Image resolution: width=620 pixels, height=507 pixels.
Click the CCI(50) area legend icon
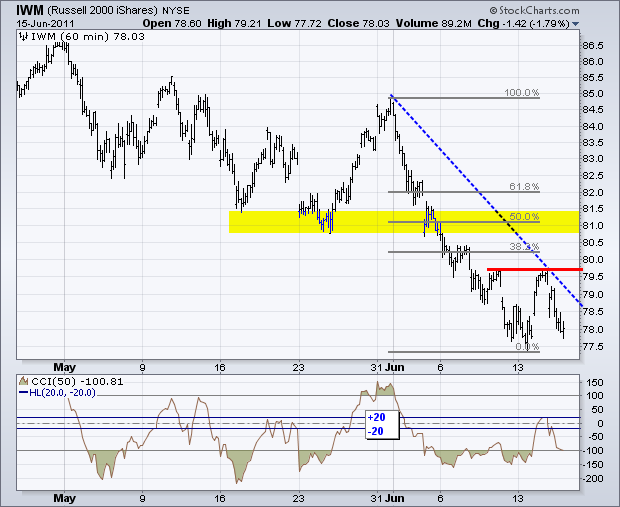pos(24,381)
